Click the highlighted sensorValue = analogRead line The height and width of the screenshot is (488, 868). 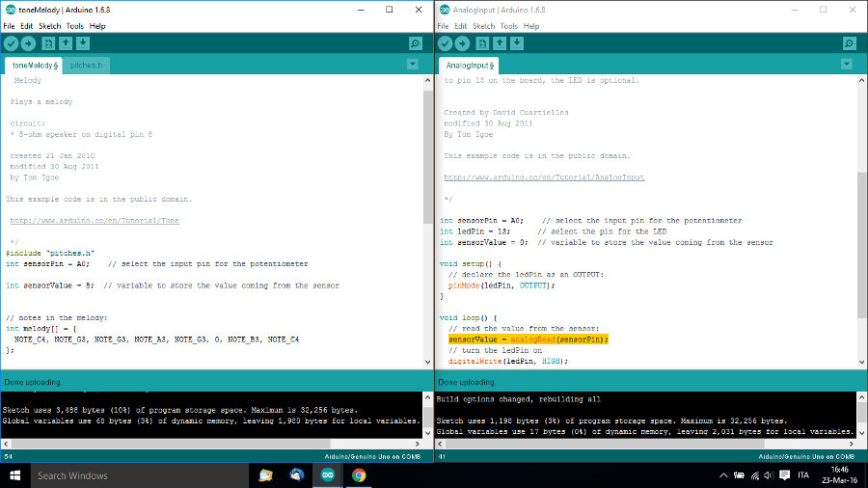pos(529,339)
